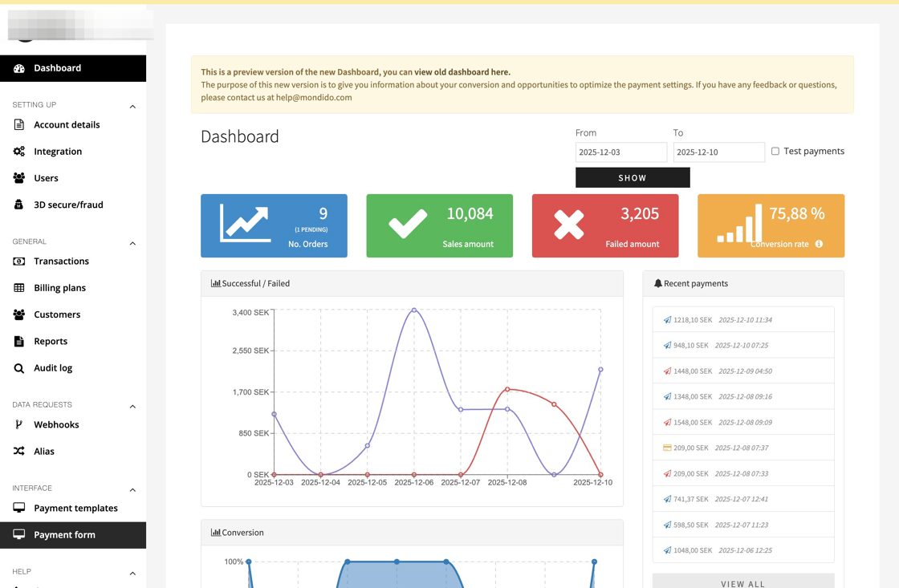Click the 75,88 % conversion value

pos(797,213)
